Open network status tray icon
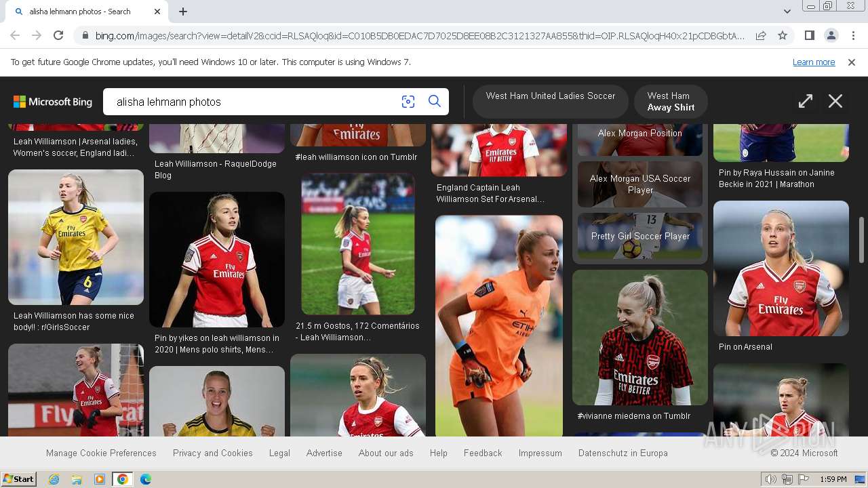 pyautogui.click(x=787, y=479)
